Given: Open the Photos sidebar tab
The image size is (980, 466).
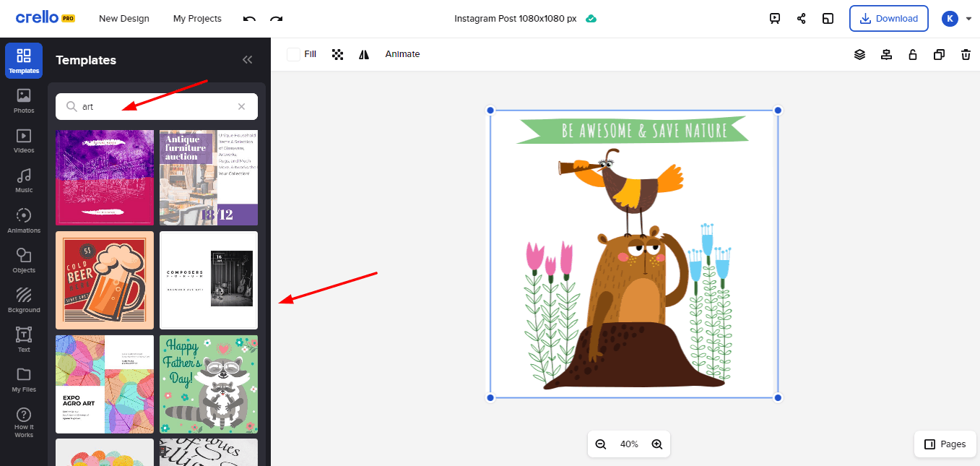Looking at the screenshot, I should click(24, 100).
